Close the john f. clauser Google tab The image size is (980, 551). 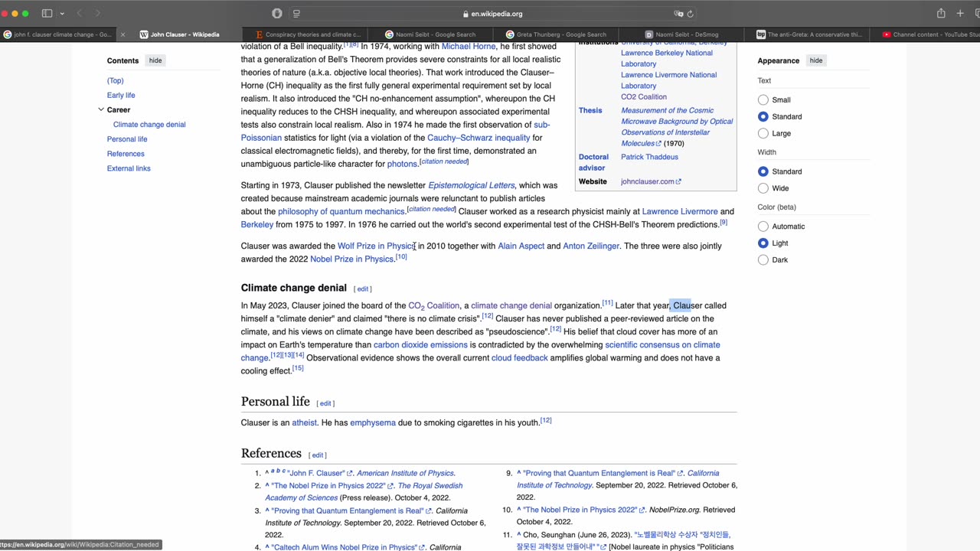(122, 34)
